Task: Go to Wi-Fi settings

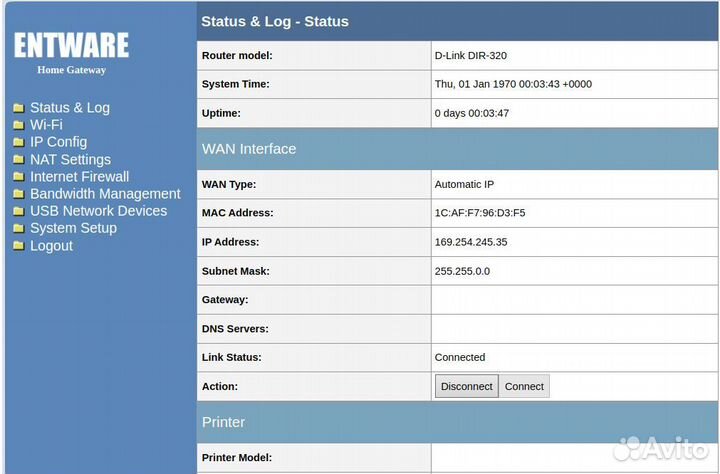Action: (x=46, y=125)
